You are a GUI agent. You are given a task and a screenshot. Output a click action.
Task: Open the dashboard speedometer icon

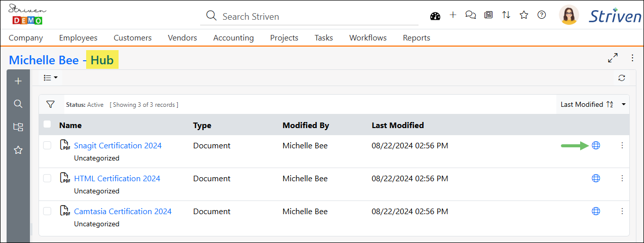pyautogui.click(x=435, y=16)
